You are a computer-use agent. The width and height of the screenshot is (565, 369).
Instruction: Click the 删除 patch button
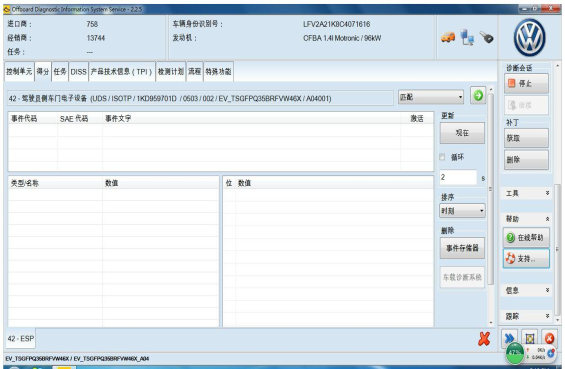click(x=526, y=160)
